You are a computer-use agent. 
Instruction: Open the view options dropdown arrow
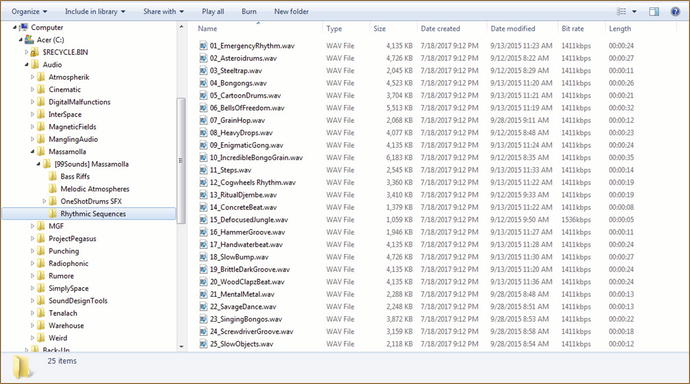coord(634,11)
